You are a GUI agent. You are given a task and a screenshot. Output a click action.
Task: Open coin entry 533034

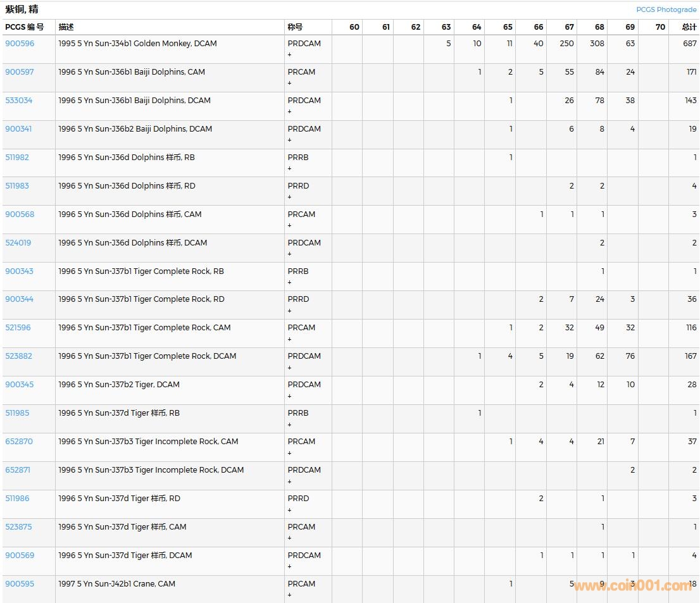coord(19,101)
